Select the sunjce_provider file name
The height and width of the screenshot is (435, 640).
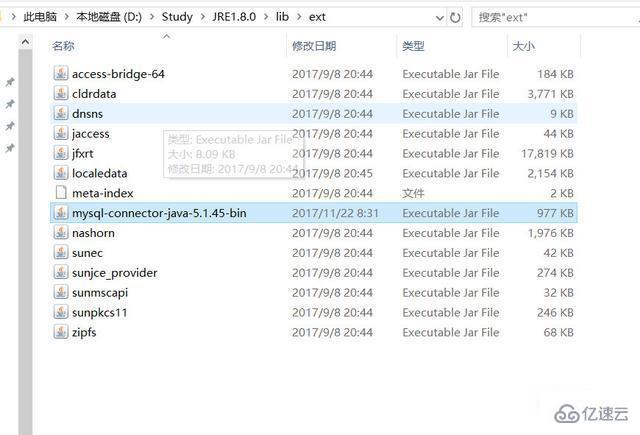[114, 273]
